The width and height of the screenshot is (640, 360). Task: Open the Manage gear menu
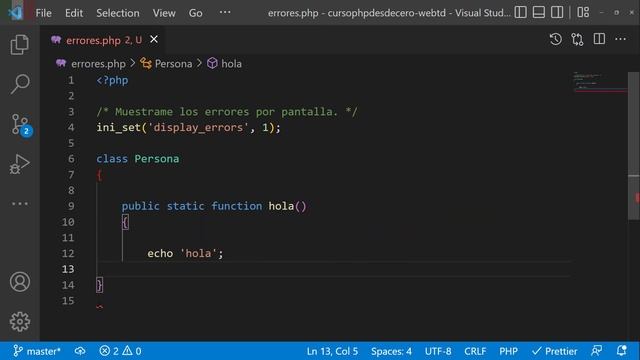coord(20,322)
